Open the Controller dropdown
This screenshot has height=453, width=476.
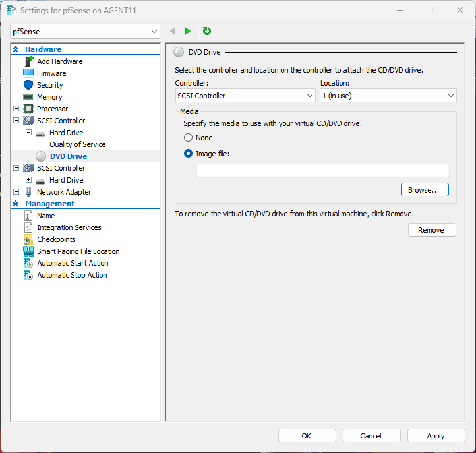coord(245,96)
